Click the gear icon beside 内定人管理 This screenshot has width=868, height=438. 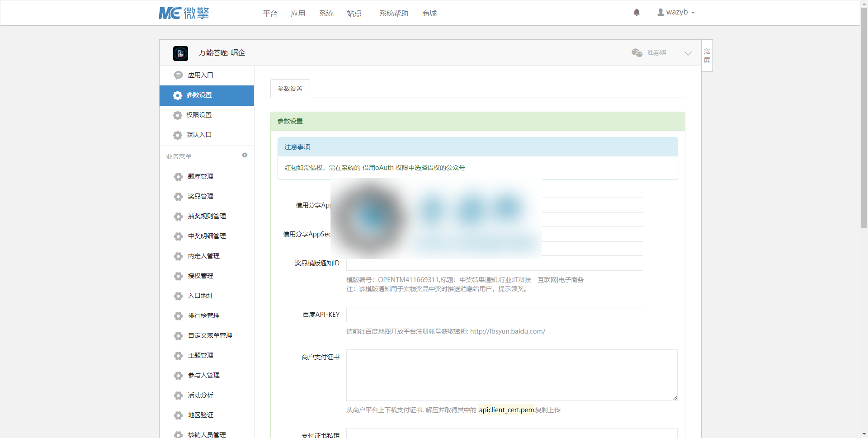coord(179,256)
